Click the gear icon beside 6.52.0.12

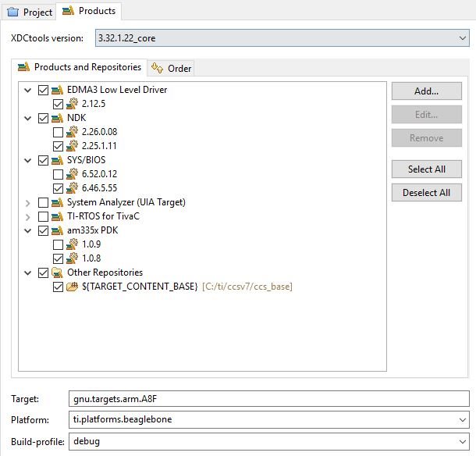(x=72, y=174)
